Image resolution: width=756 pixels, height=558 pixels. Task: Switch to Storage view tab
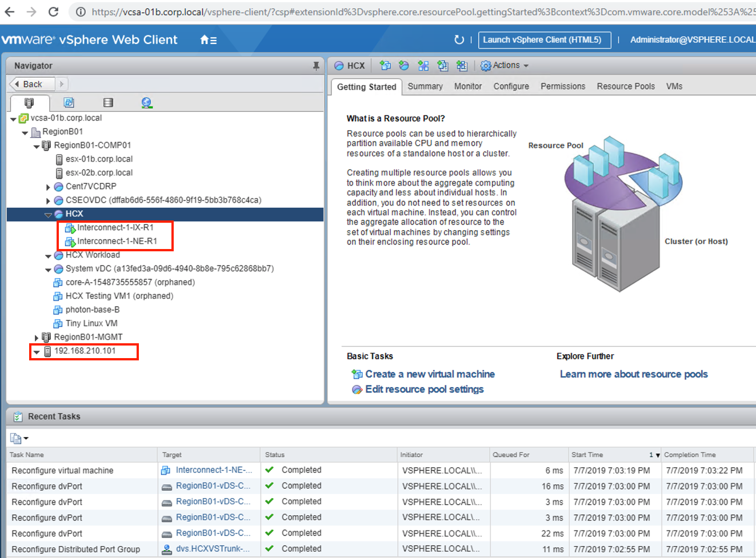108,103
